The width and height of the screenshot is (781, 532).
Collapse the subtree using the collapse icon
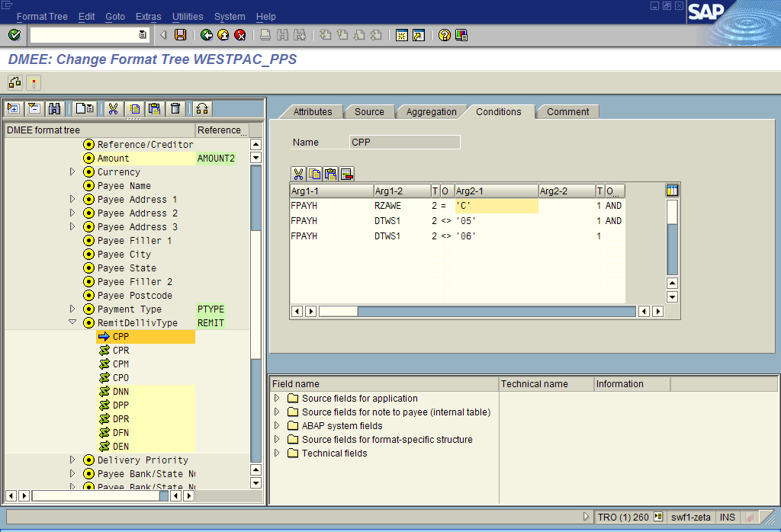pyautogui.click(x=33, y=109)
